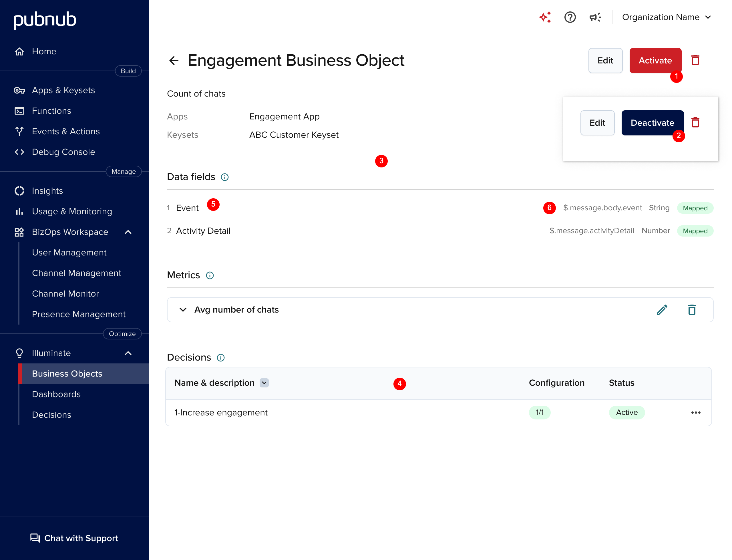This screenshot has height=560, width=732.
Task: Open more options for 1-Increase engagement
Action: click(696, 413)
